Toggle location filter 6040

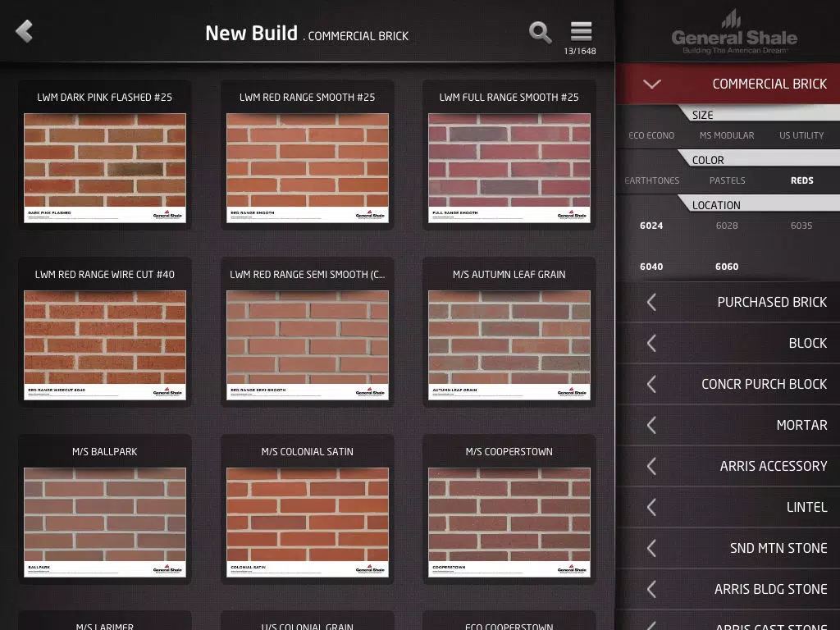pyautogui.click(x=651, y=267)
